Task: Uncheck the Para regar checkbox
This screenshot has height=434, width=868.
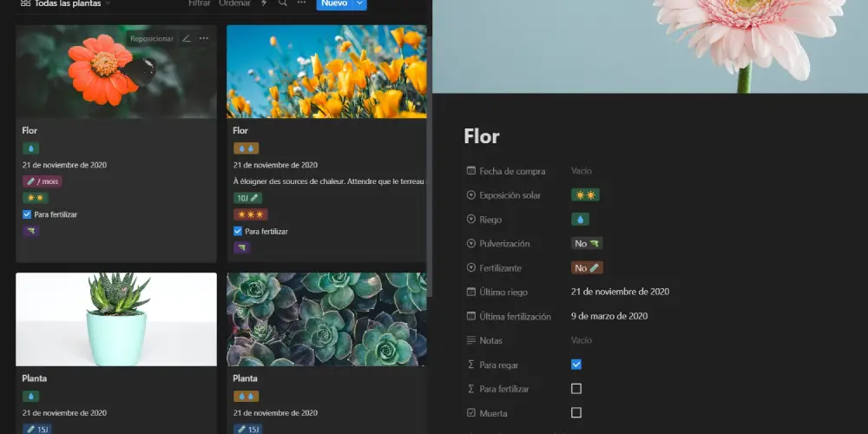Action: pos(576,365)
